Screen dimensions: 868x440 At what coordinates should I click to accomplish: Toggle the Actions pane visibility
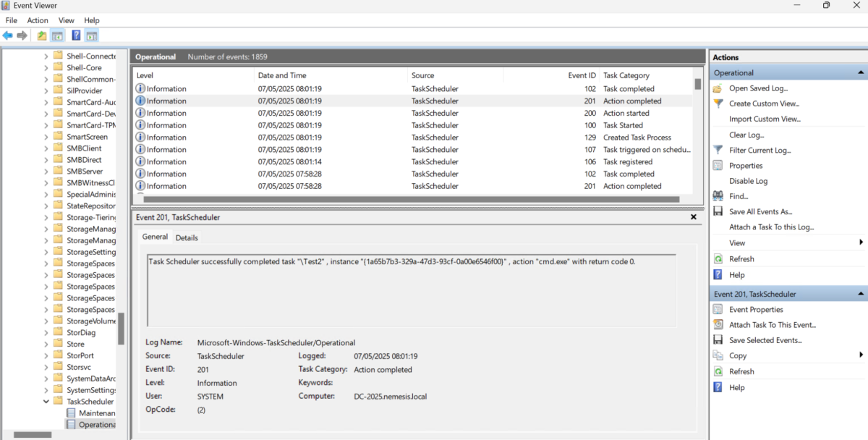pyautogui.click(x=91, y=35)
